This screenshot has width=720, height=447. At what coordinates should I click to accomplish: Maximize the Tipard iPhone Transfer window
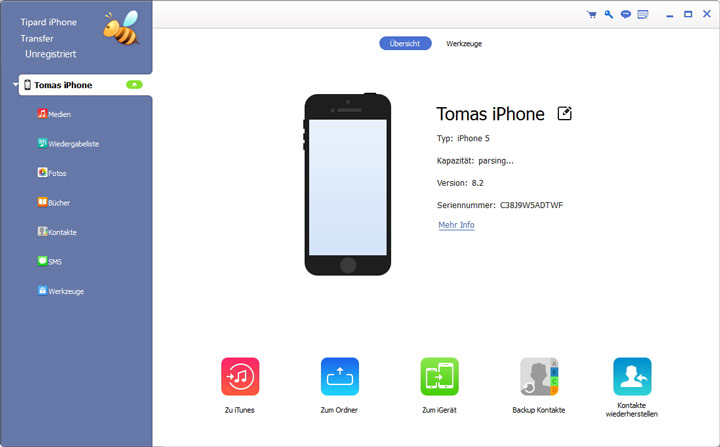(688, 14)
